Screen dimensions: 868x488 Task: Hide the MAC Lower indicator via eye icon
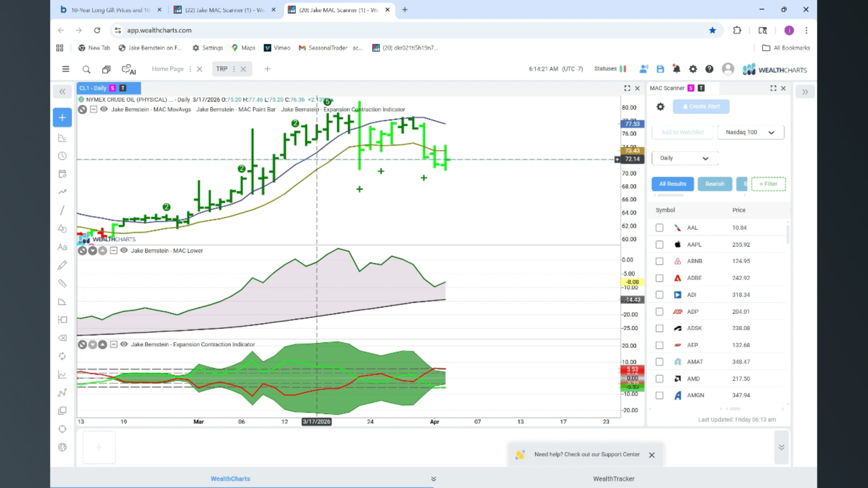124,250
